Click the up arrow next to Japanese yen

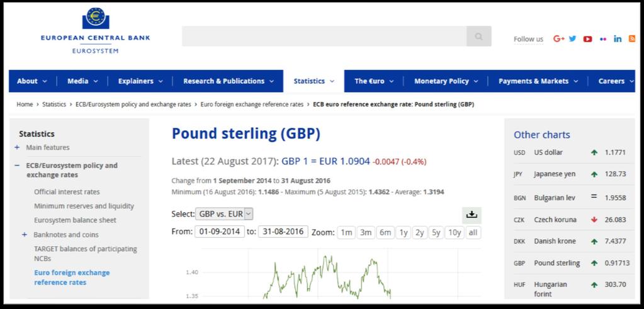594,174
